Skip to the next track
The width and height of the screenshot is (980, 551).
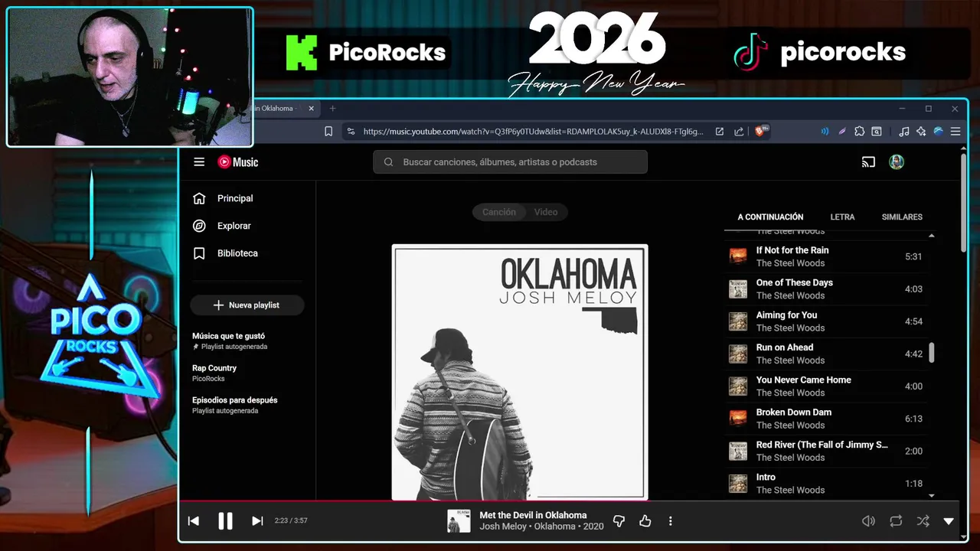[257, 521]
